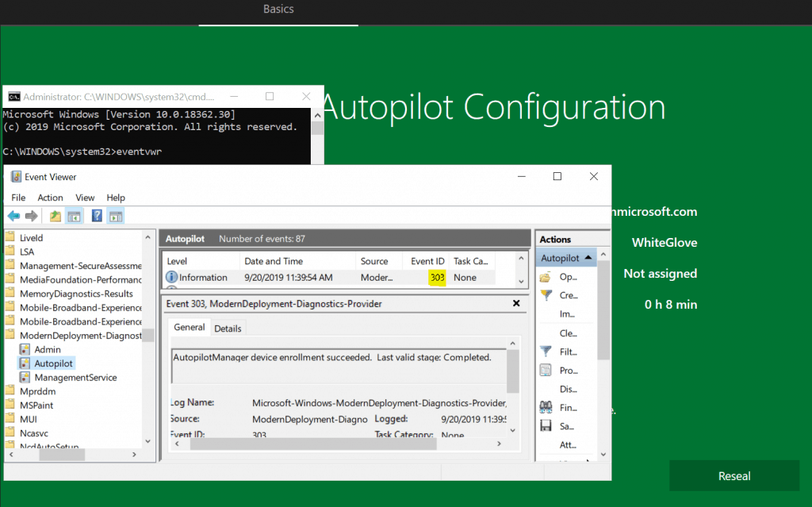
Task: Select the Autopilot log in tree
Action: click(x=53, y=363)
